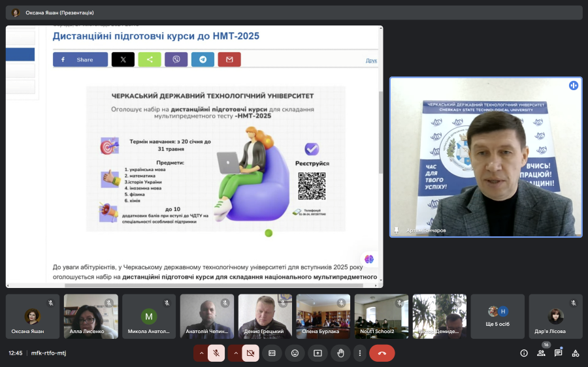Open camera video settings chevron
588x367 pixels.
pos(236,353)
